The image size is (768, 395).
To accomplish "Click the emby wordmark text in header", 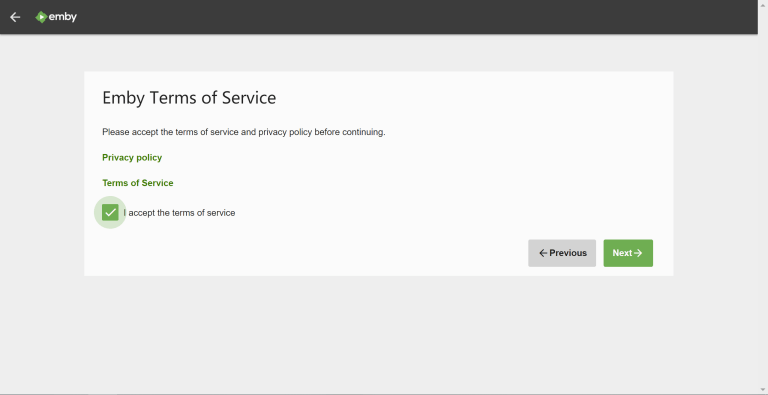I will (x=63, y=17).
